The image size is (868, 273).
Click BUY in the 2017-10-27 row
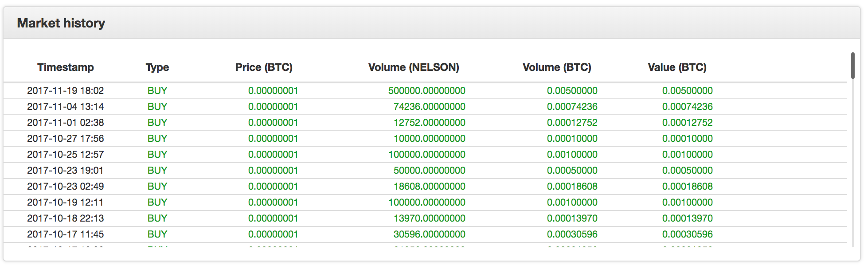tap(157, 139)
